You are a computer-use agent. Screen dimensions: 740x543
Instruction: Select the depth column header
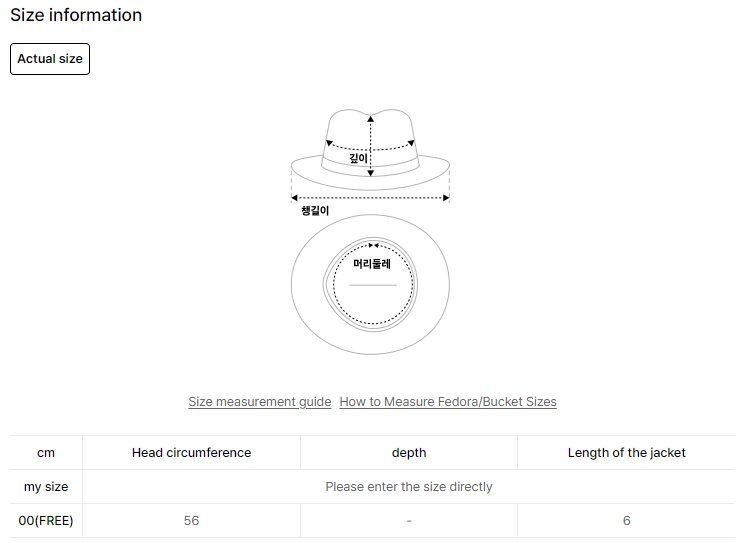pos(409,453)
